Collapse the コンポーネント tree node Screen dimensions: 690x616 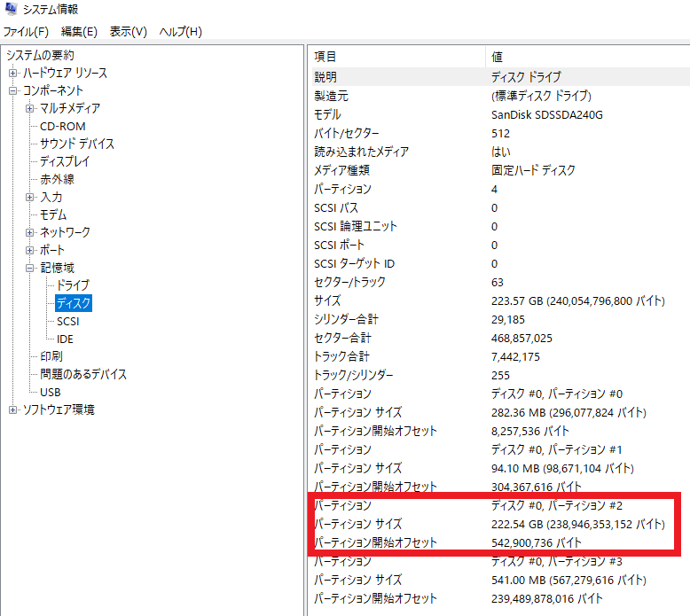click(13, 91)
